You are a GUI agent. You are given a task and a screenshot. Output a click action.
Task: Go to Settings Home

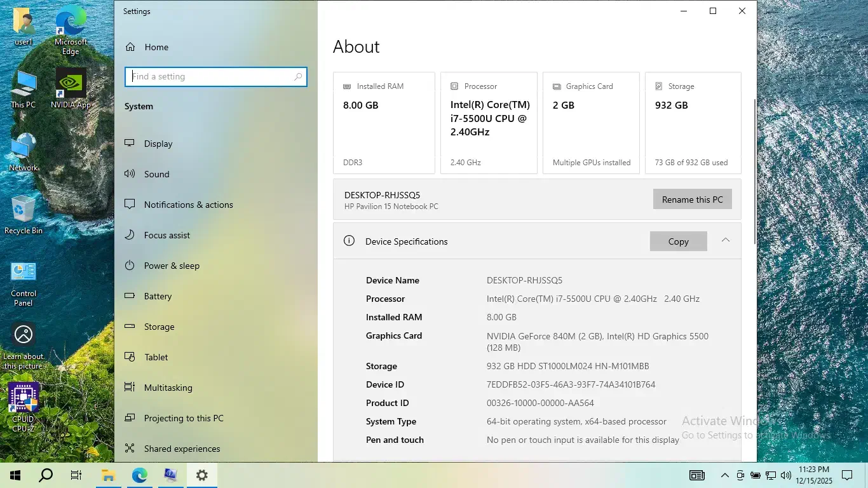pyautogui.click(x=156, y=47)
